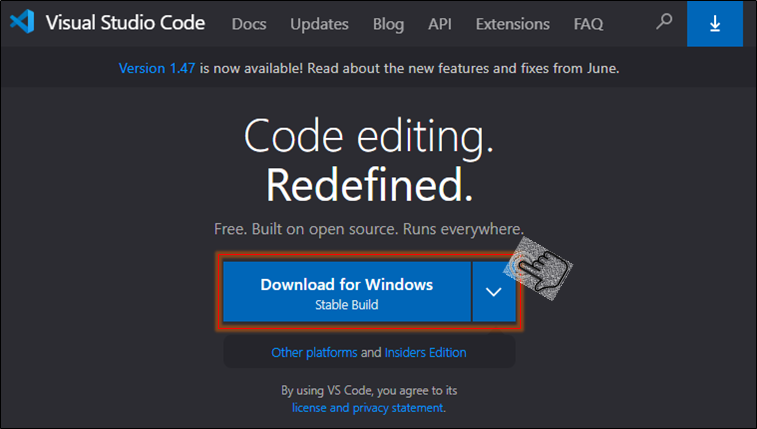Viewport: 757px width, 429px height.
Task: Click the 'Code editing.' headline text
Action: [369, 137]
